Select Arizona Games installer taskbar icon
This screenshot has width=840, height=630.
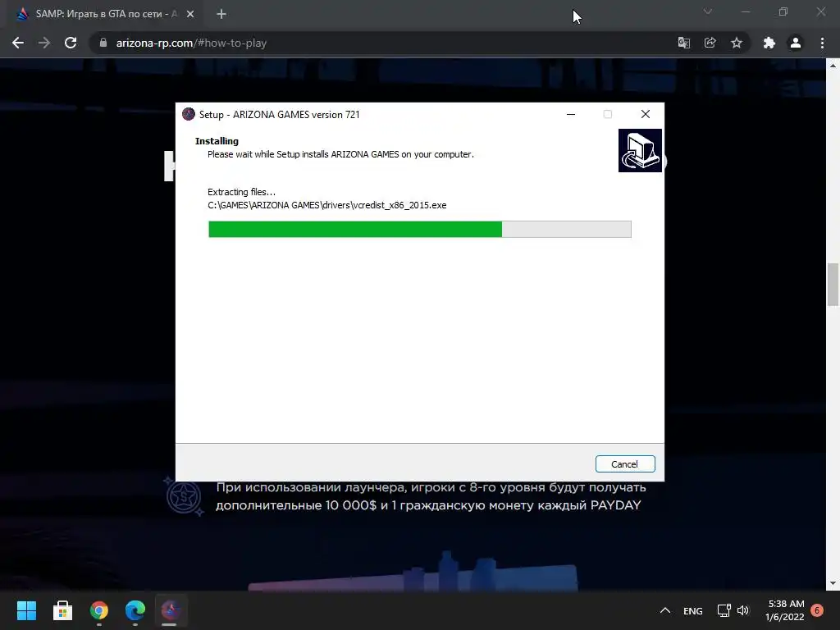pyautogui.click(x=171, y=610)
